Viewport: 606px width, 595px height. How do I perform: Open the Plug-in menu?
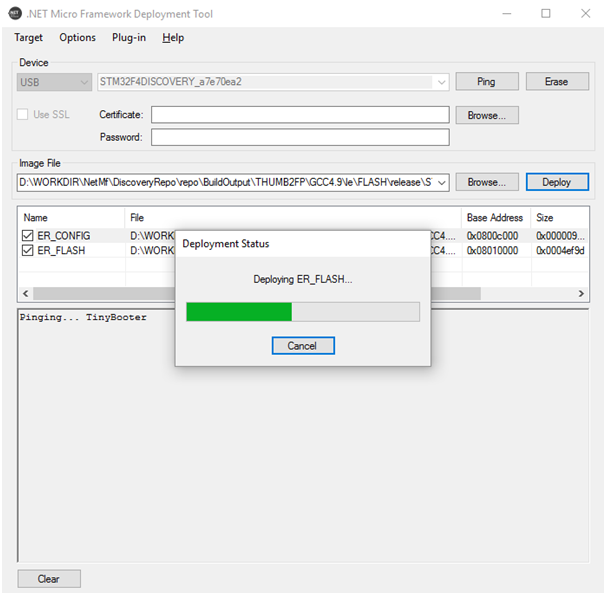click(x=129, y=37)
